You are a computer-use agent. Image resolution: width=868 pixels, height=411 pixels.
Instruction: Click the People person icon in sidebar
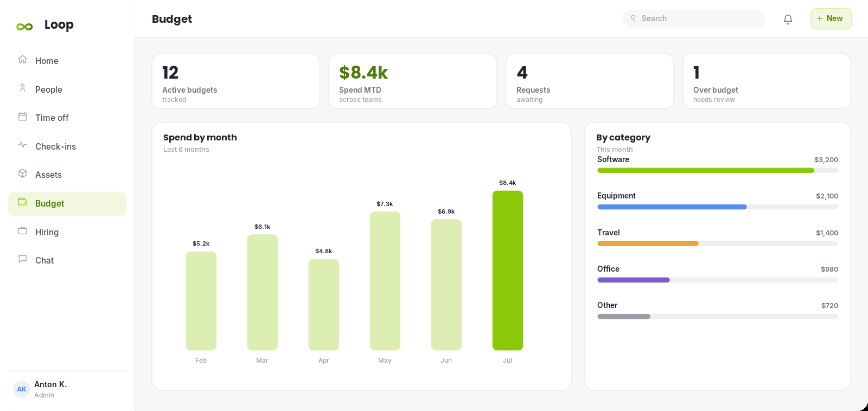(x=22, y=88)
